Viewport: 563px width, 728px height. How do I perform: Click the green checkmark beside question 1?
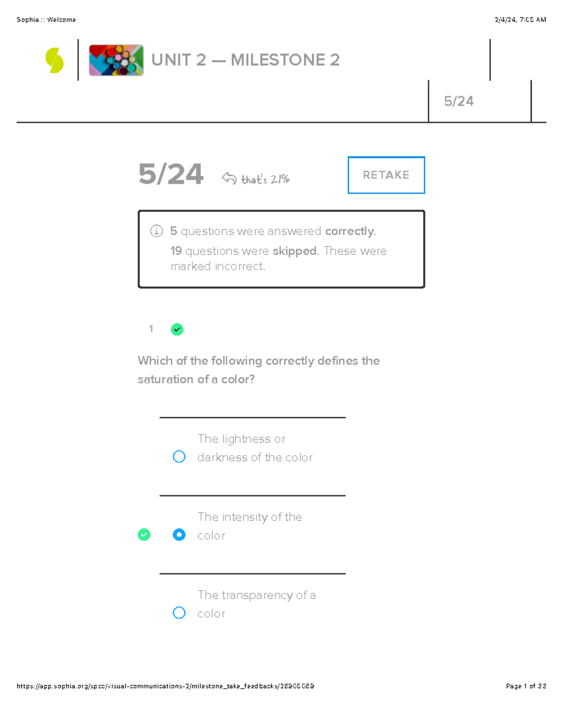(176, 329)
